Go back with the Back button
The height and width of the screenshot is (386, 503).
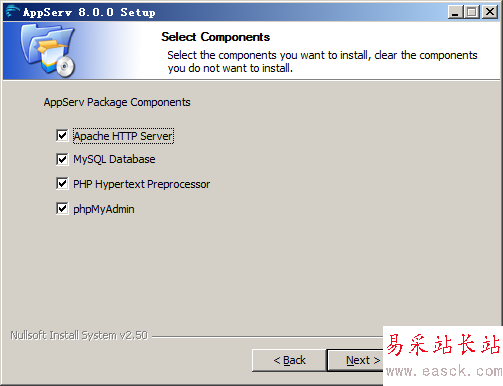pyautogui.click(x=289, y=360)
